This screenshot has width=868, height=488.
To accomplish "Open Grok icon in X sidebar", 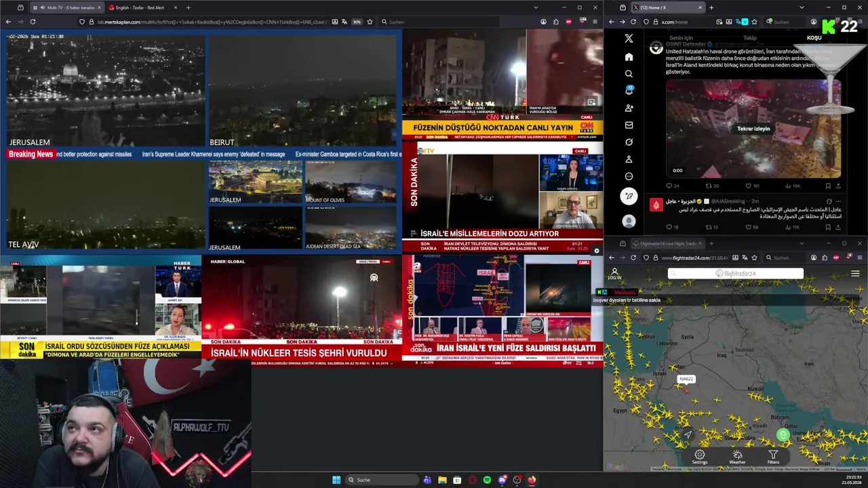I will pyautogui.click(x=629, y=142).
